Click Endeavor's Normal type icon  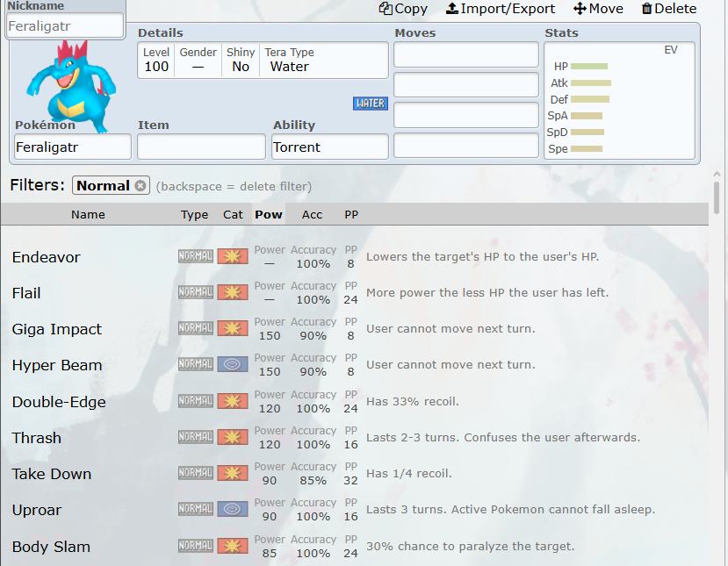pyautogui.click(x=196, y=256)
